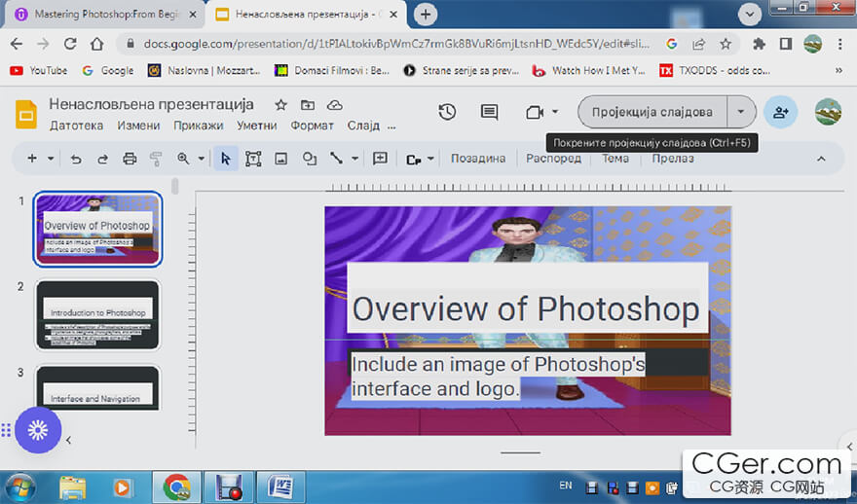
Task: Select slide 2 Introduction to Photoshop
Action: (97, 315)
